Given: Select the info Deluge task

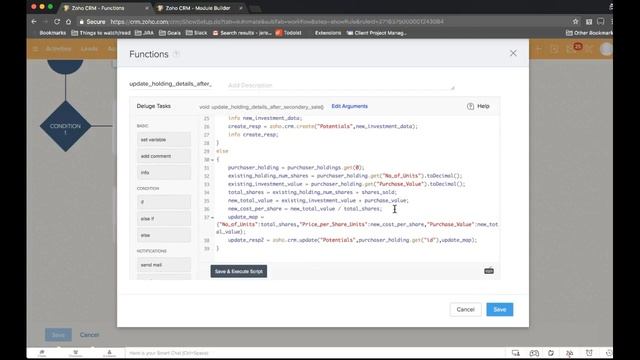Looking at the screenshot, I should click(164, 173).
